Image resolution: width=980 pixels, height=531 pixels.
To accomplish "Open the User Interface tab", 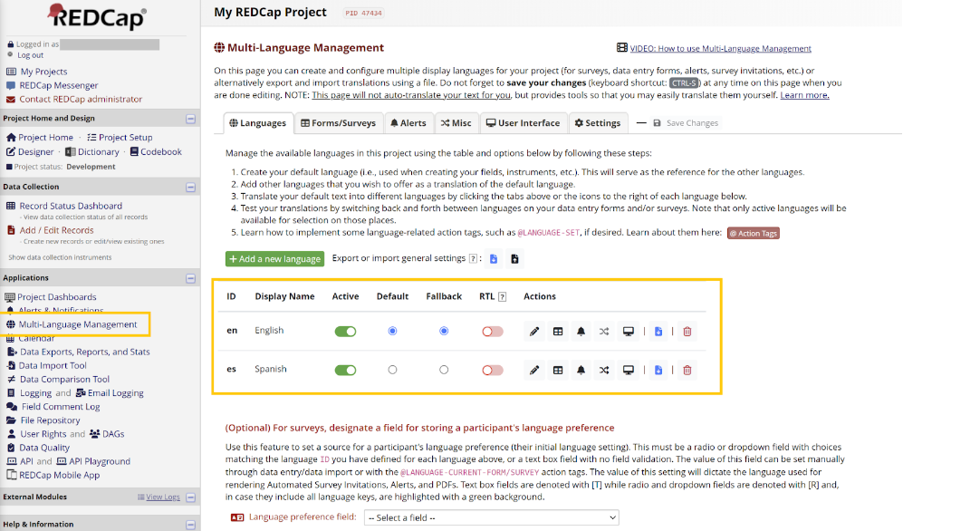I will coord(521,123).
